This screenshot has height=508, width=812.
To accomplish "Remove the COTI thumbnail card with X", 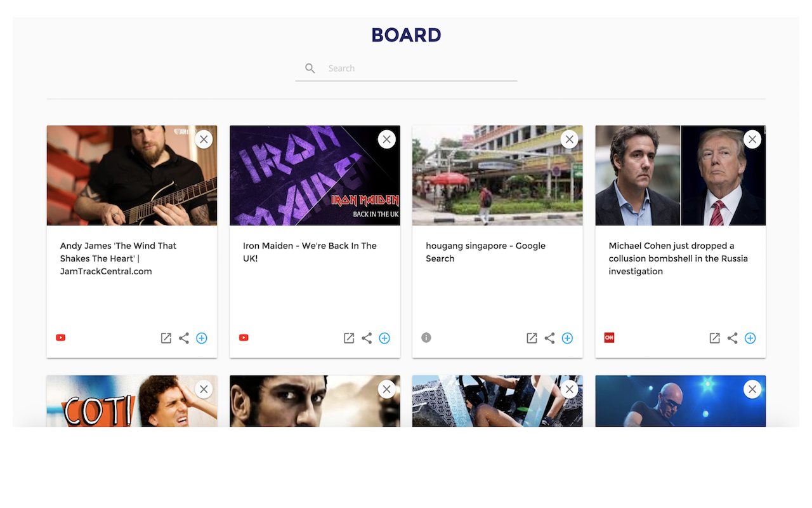I will click(x=204, y=389).
